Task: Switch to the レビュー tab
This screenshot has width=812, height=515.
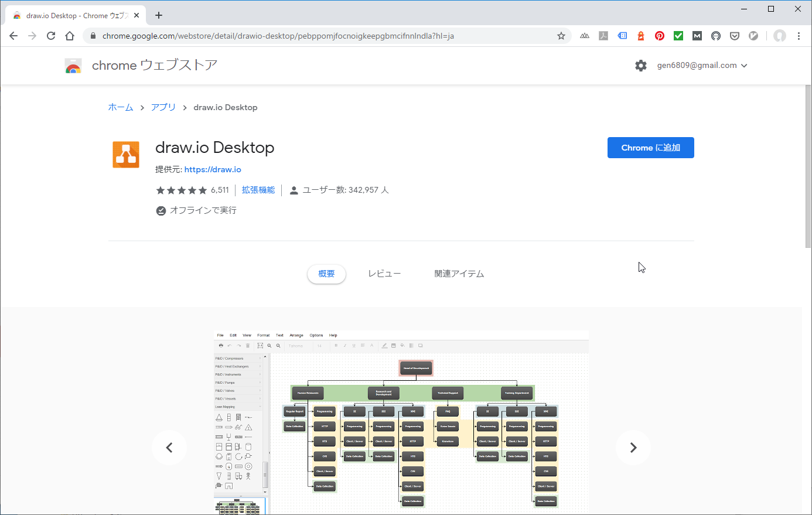Action: [384, 274]
